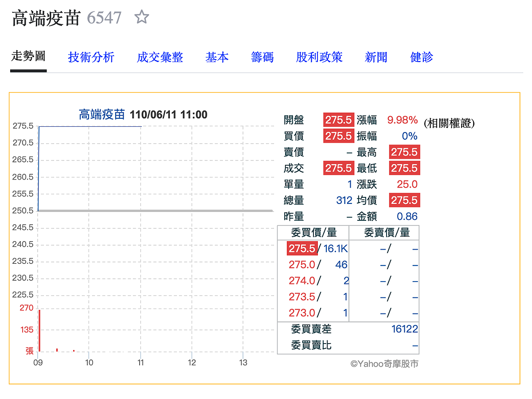Screen dimensions: 532x399
Task: Click the 250.5 price axis label on chart
Action: tap(23, 211)
